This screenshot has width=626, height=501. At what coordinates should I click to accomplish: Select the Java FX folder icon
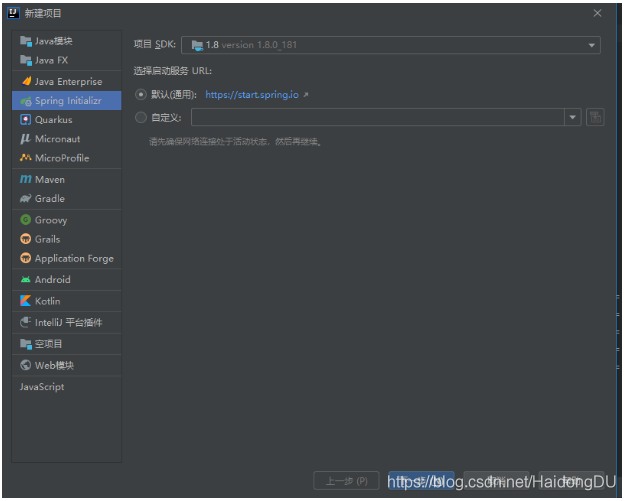tap(26, 60)
